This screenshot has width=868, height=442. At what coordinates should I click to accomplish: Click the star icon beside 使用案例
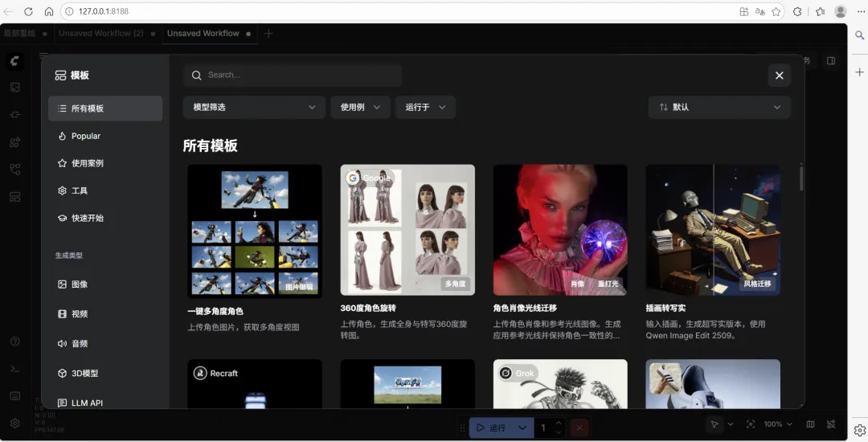point(62,163)
